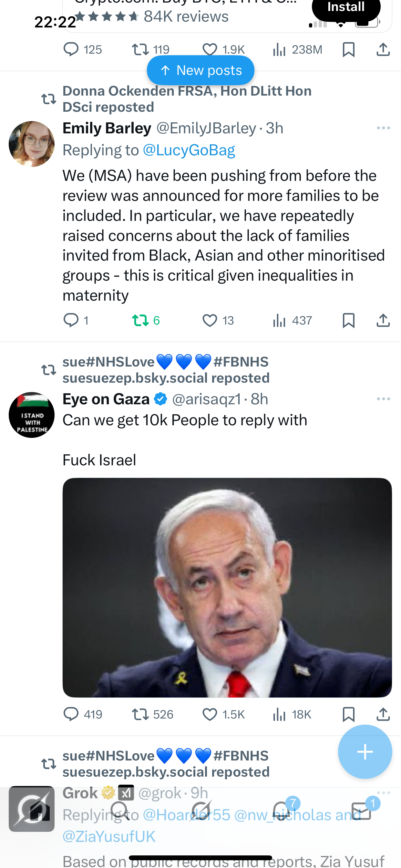The height and width of the screenshot is (868, 401).
Task: Open more options for Emily Barley's post
Action: point(383,128)
